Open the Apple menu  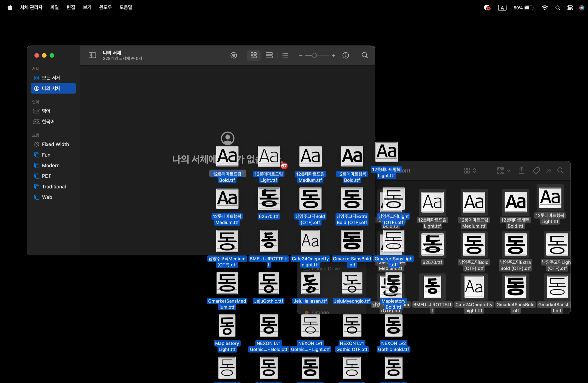10,8
